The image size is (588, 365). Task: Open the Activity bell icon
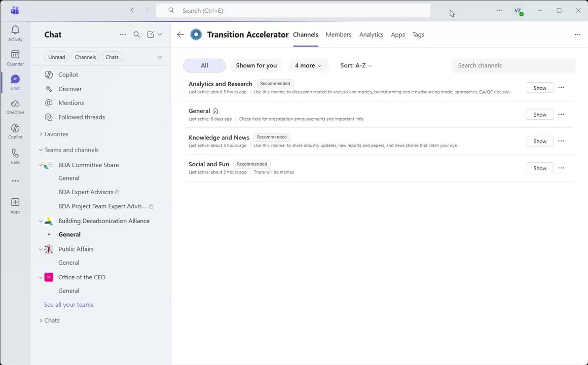pyautogui.click(x=15, y=33)
